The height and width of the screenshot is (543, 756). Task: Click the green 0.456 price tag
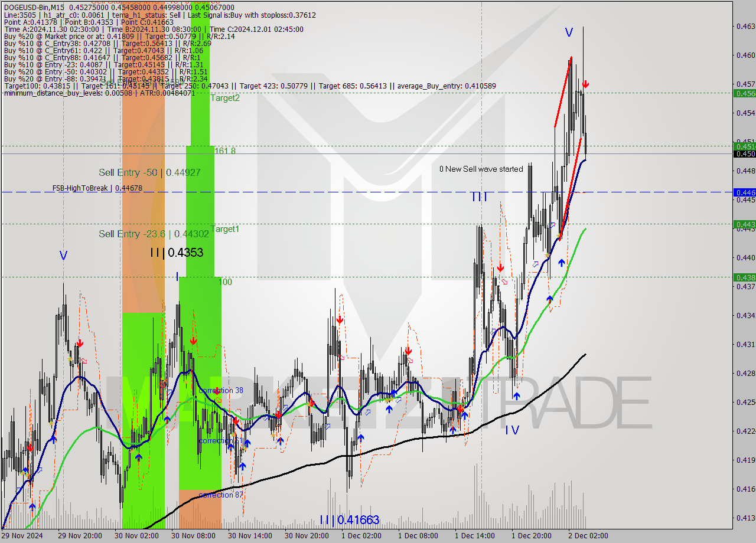[x=744, y=93]
